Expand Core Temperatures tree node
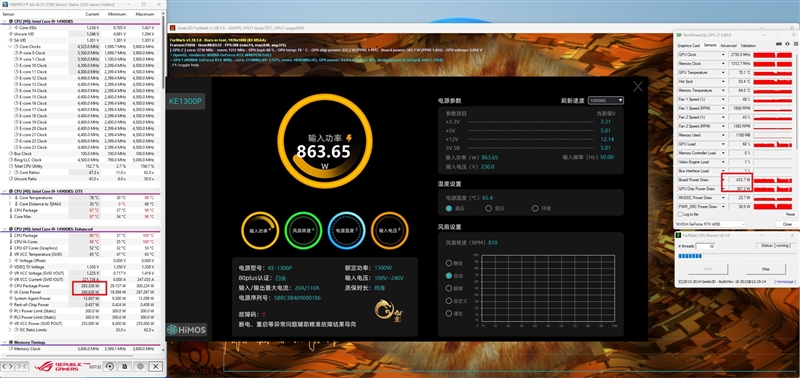Image resolution: width=800 pixels, height=378 pixels. click(10, 197)
